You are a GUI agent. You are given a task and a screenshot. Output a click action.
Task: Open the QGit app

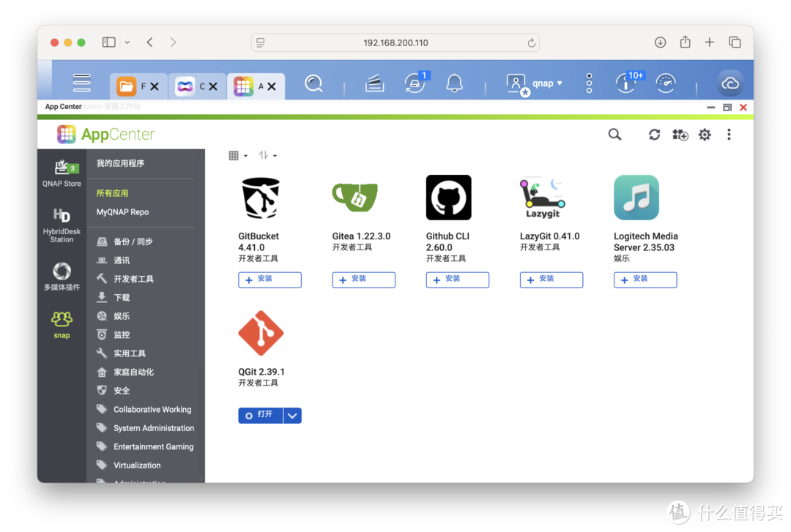[x=260, y=416]
